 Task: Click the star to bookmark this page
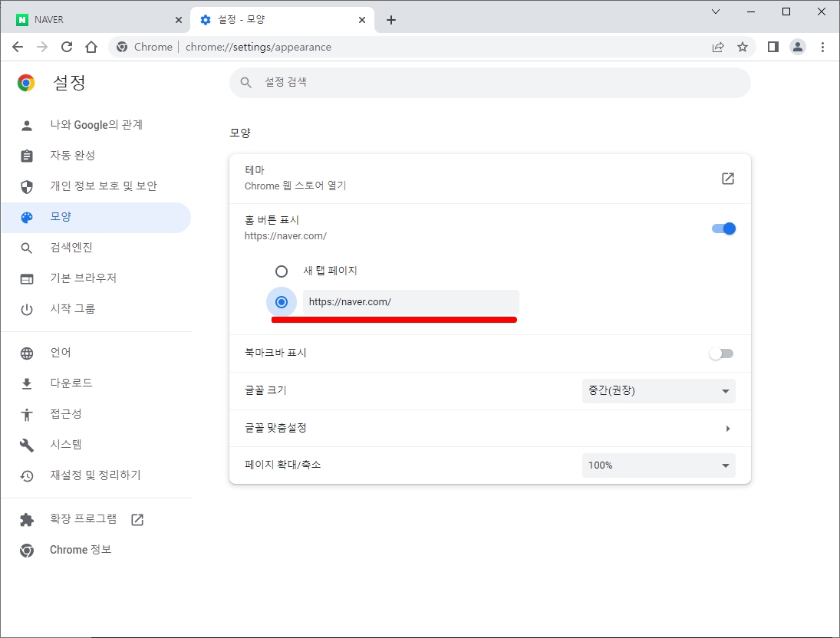(x=743, y=47)
